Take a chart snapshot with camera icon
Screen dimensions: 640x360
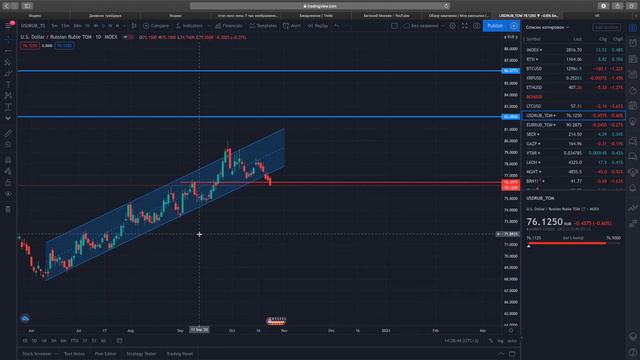tap(476, 26)
